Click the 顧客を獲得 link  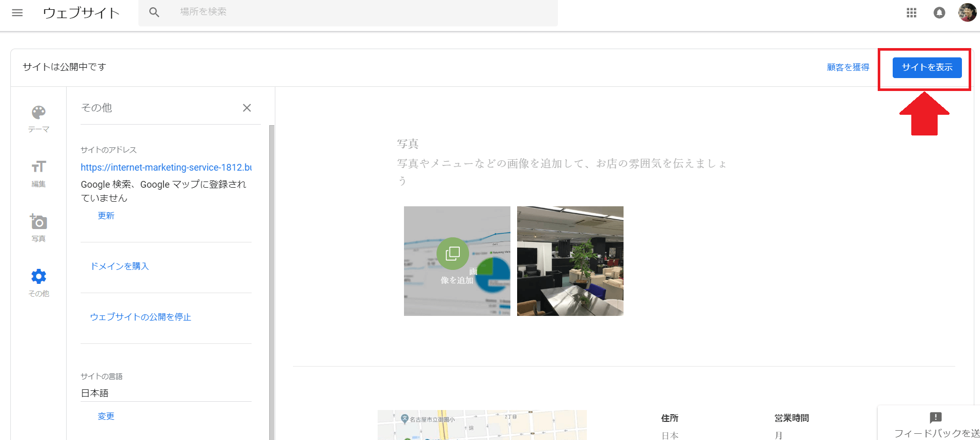[x=848, y=67]
